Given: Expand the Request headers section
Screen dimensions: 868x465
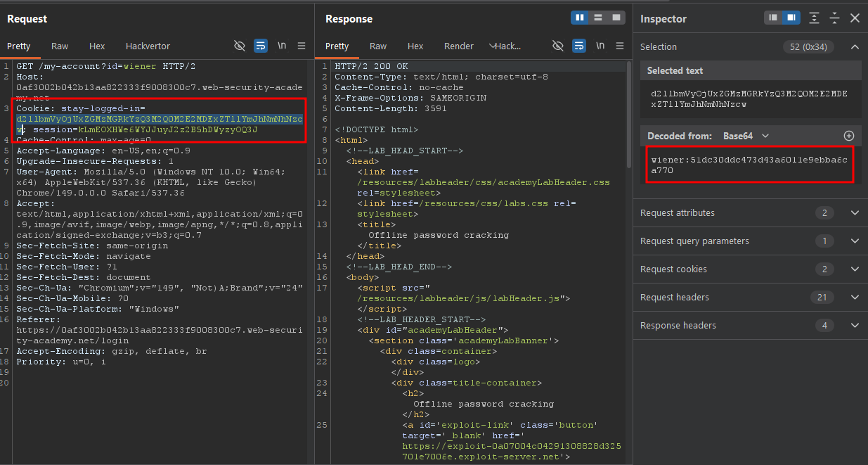Looking at the screenshot, I should click(x=750, y=298).
